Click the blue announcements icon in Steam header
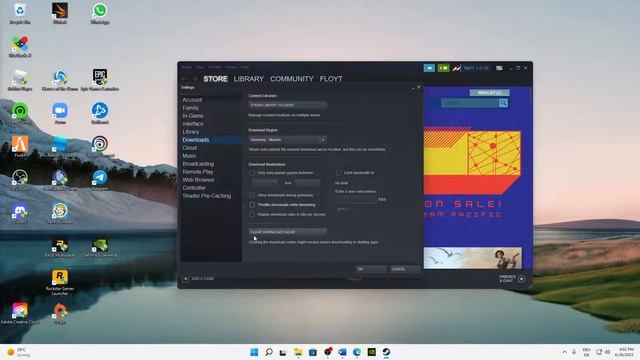The height and width of the screenshot is (360, 640). pyautogui.click(x=429, y=68)
